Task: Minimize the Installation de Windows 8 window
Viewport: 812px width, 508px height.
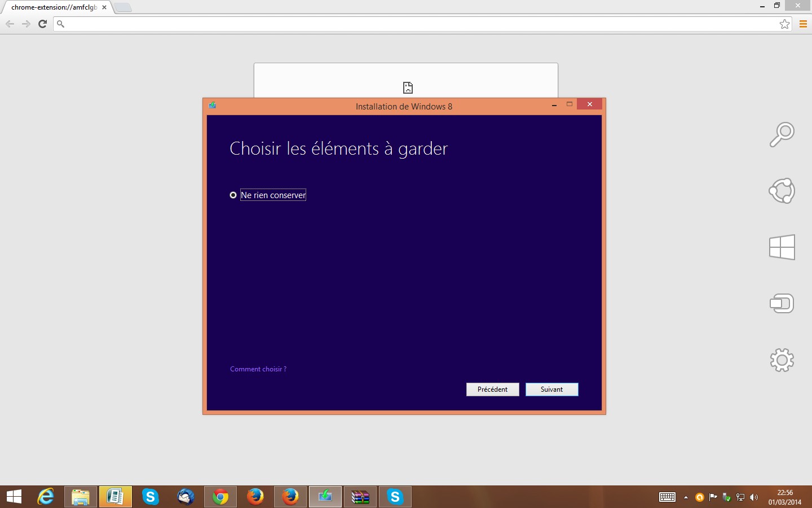Action: coord(555,104)
